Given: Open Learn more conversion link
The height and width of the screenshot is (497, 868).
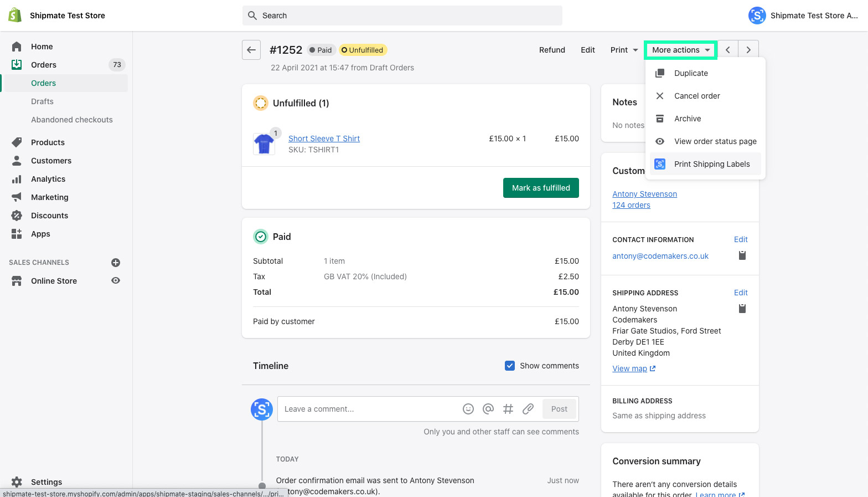Looking at the screenshot, I should coord(720,494).
